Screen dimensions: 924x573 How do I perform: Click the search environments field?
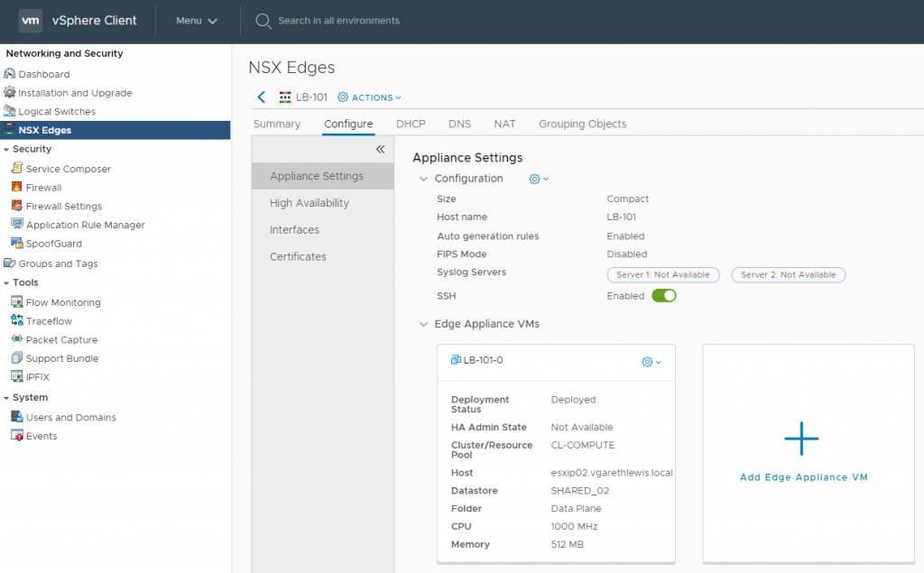[334, 20]
